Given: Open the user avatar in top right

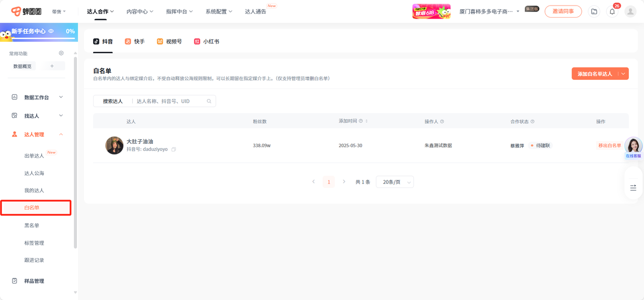Looking at the screenshot, I should point(630,12).
